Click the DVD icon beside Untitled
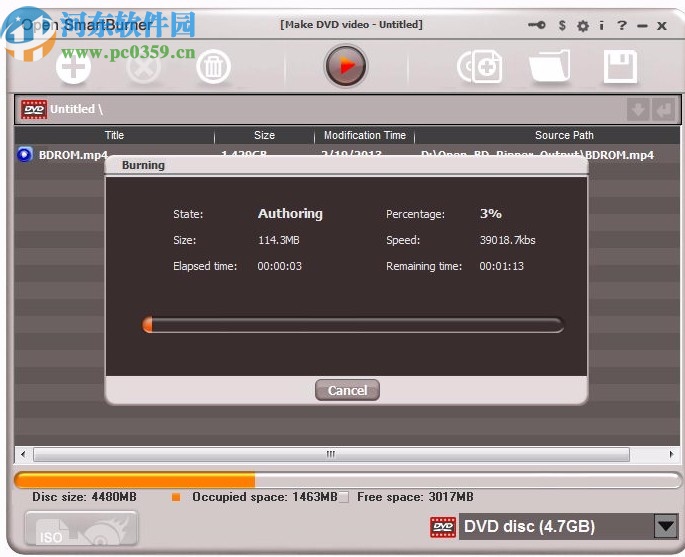The width and height of the screenshot is (685, 557). pos(34,109)
